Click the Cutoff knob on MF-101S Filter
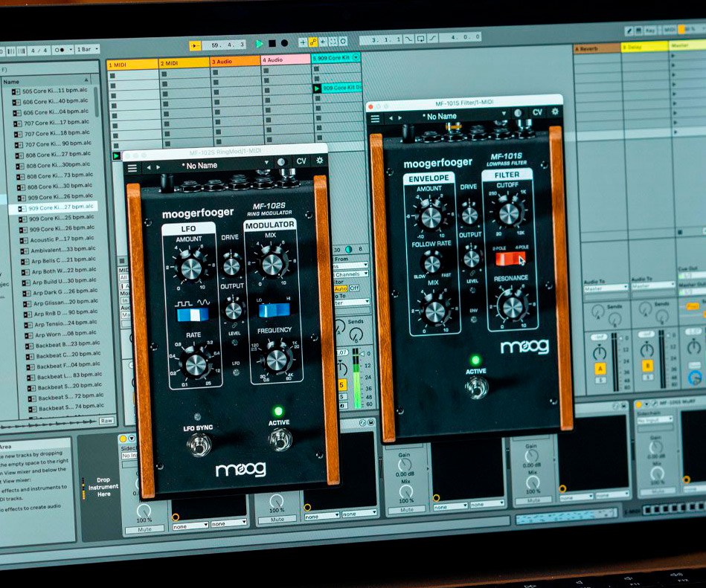706x588 pixels. [509, 213]
